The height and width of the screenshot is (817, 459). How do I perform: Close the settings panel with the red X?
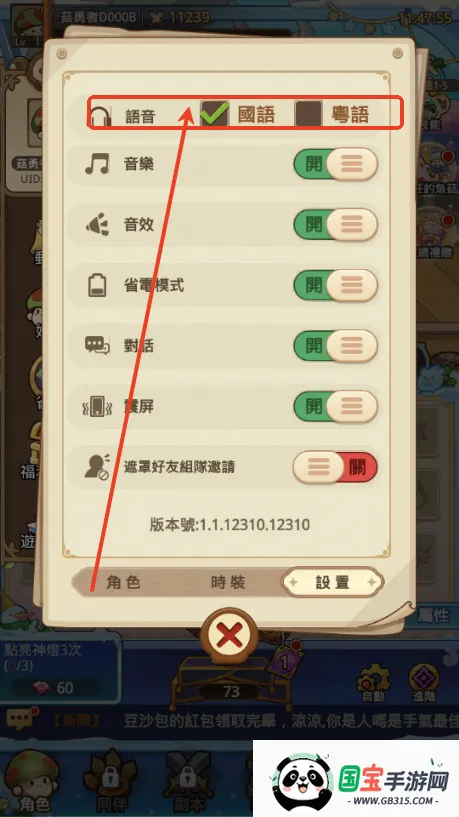(x=229, y=635)
